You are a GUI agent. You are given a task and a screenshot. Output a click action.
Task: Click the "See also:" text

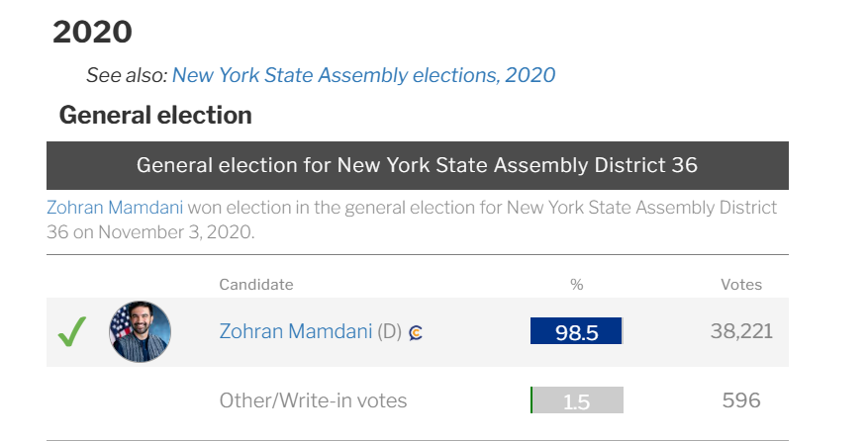126,75
